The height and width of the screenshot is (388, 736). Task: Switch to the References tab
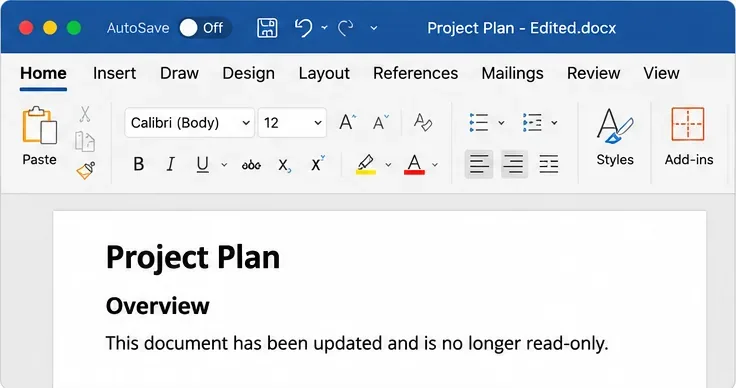415,74
